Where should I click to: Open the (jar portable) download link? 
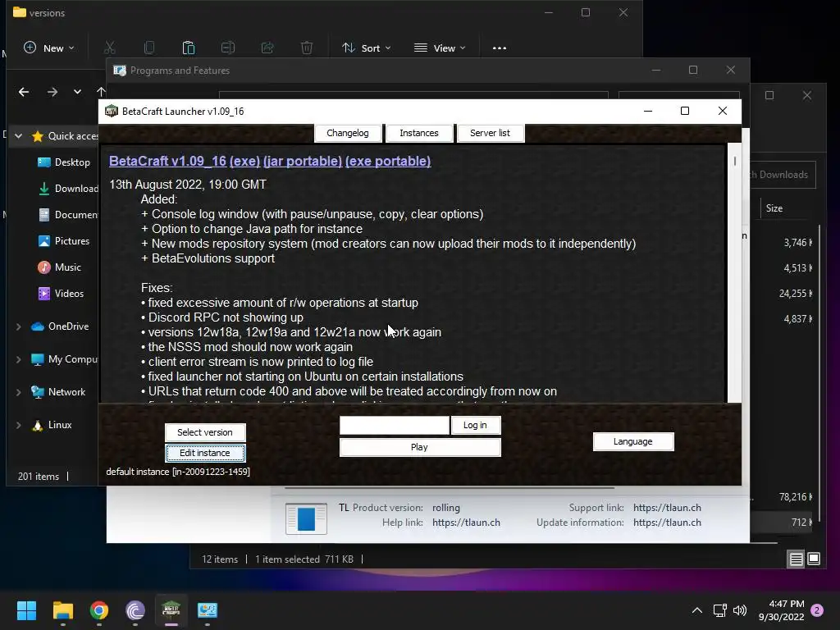click(303, 162)
